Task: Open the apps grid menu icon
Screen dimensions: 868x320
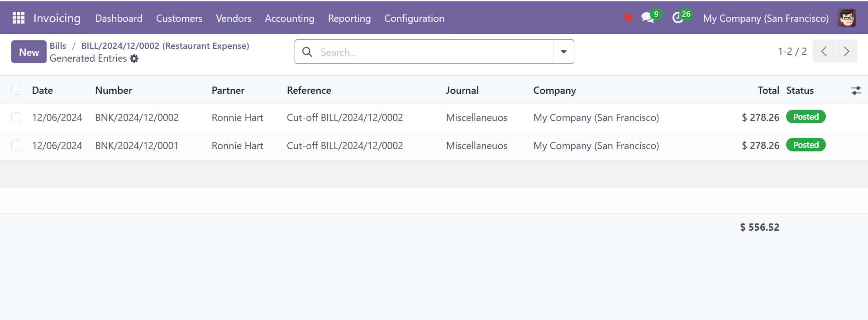Action: tap(19, 18)
